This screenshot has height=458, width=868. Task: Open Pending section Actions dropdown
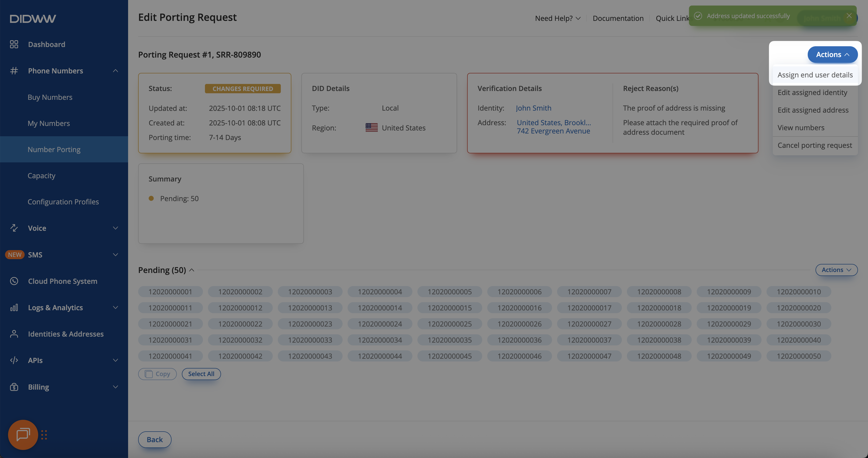[x=836, y=270]
